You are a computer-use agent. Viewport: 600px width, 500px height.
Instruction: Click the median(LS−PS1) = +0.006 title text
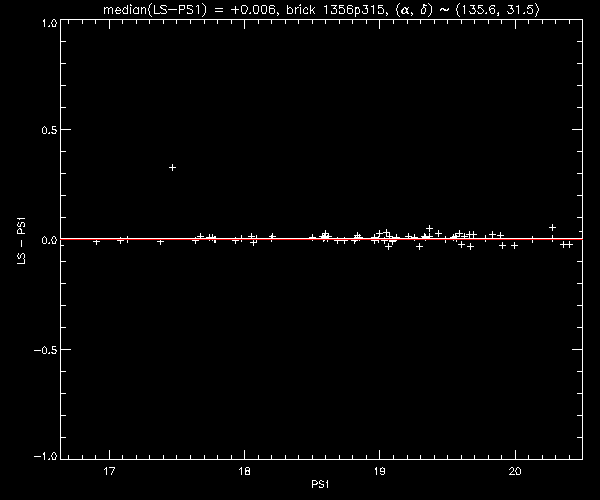(x=189, y=10)
